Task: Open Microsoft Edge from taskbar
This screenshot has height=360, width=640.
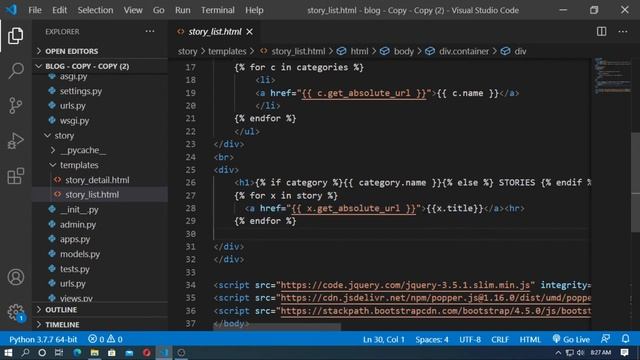Action: [77, 353]
